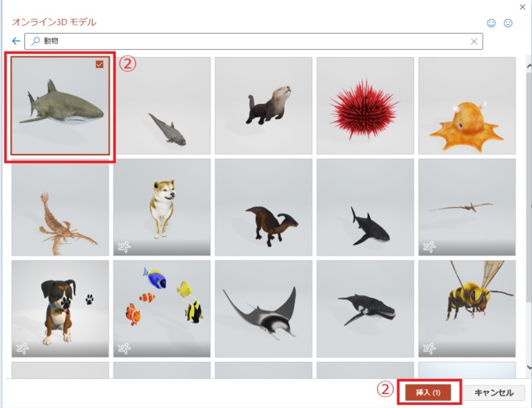Screen dimensions: 532x408
Task: Click the smiley face feedback icon
Action: click(491, 23)
